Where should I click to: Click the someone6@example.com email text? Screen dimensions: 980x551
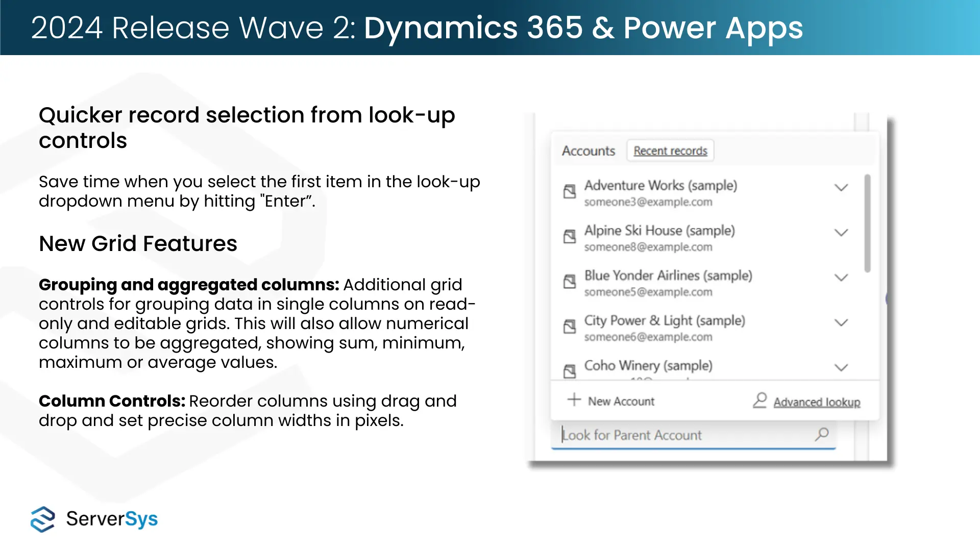coord(648,337)
